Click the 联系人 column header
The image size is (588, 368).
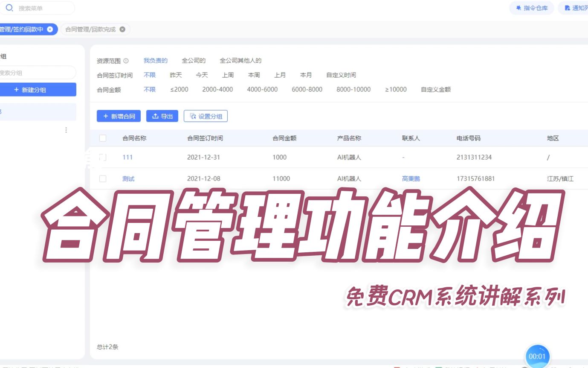(x=411, y=138)
